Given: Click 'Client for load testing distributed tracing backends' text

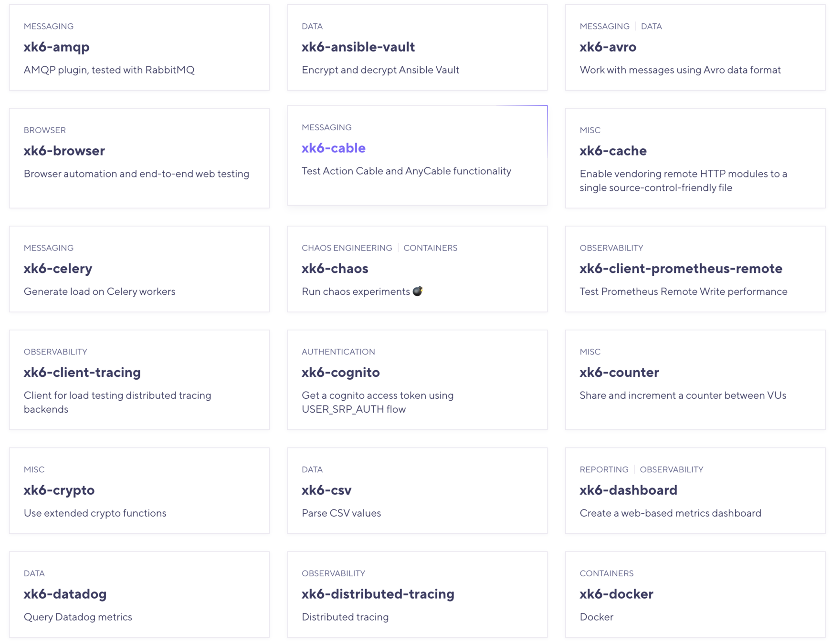Looking at the screenshot, I should point(117,403).
